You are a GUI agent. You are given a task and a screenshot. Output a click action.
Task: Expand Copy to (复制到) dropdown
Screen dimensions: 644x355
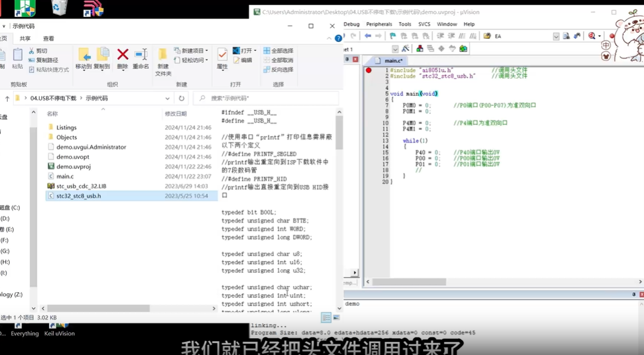[102, 70]
